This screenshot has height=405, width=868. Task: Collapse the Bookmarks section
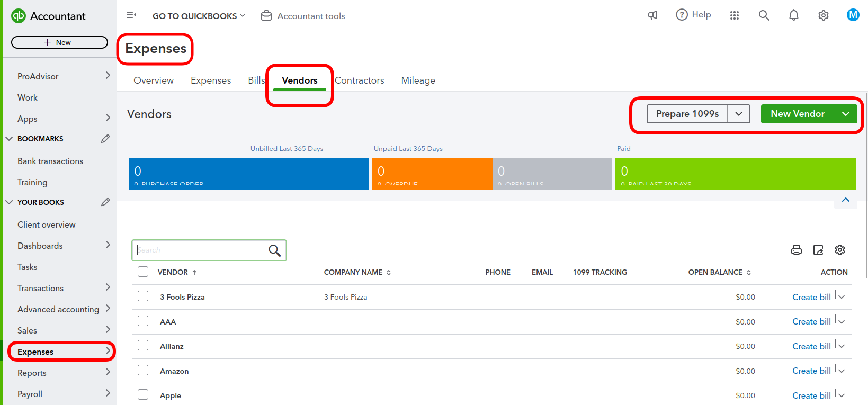(9, 139)
